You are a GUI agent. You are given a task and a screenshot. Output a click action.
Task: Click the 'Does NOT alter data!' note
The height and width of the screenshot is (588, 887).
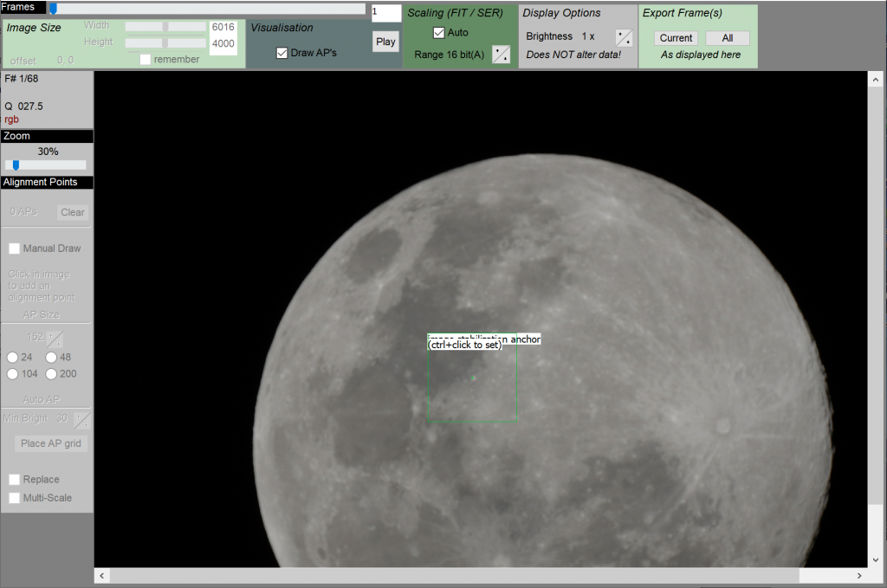tap(573, 55)
